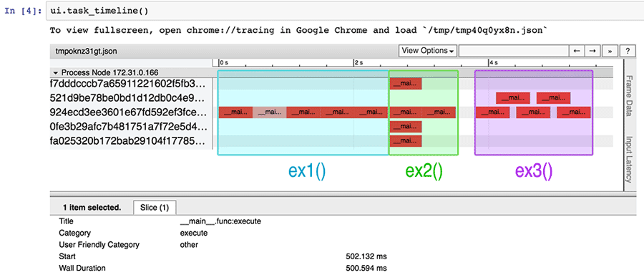Image resolution: width=644 pixels, height=275 pixels.
Task: Click the 4 s mark on timeline ruler
Action: point(492,62)
